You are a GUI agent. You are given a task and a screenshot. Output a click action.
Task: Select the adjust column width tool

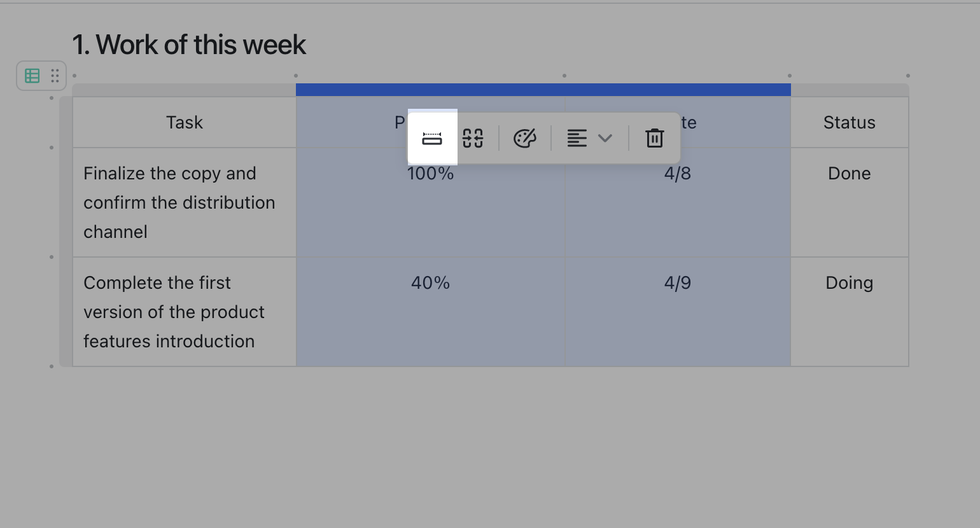tap(432, 138)
